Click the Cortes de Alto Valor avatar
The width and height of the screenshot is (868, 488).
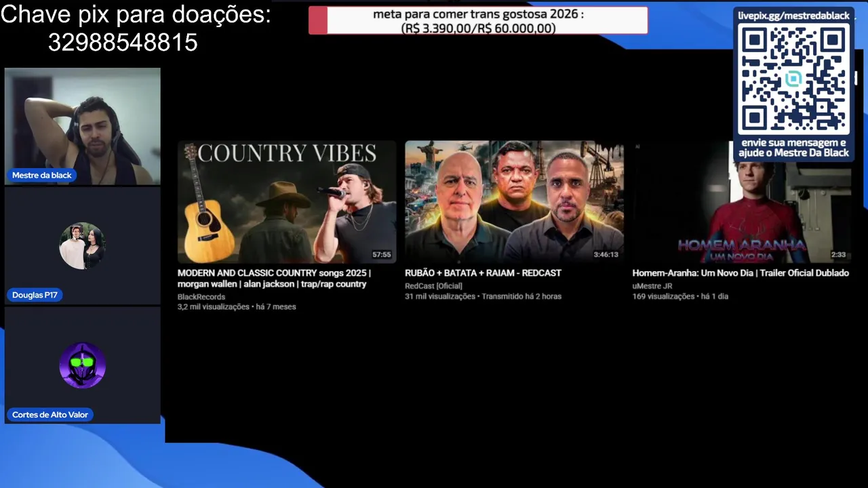tap(82, 365)
